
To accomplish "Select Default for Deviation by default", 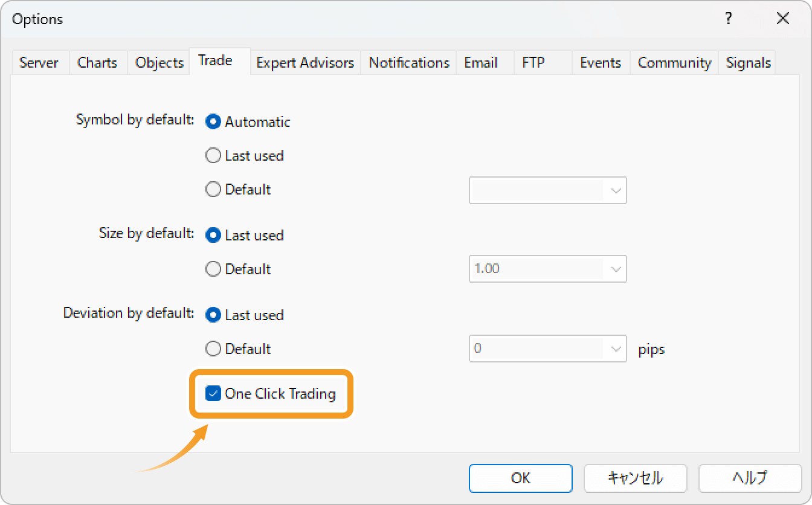I will pyautogui.click(x=213, y=349).
